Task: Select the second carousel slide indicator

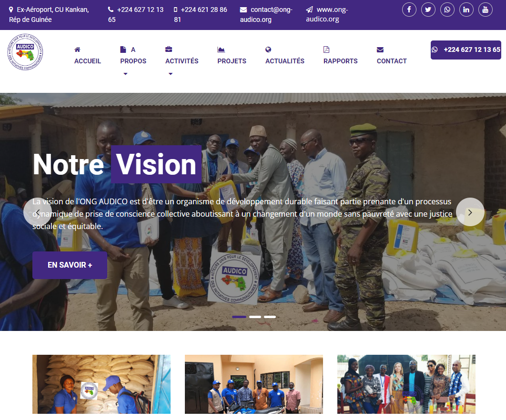Action: pyautogui.click(x=255, y=317)
